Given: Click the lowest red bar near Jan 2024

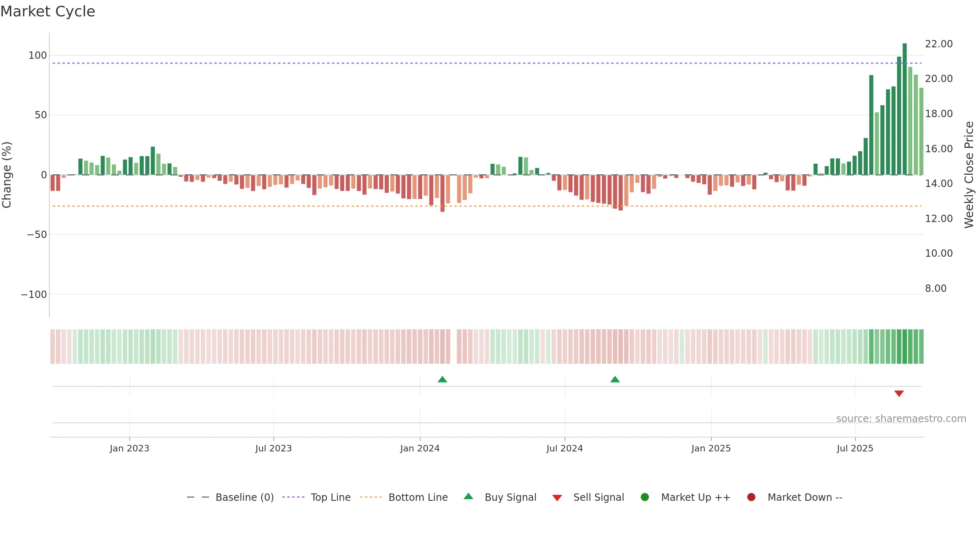Looking at the screenshot, I should tap(442, 193).
